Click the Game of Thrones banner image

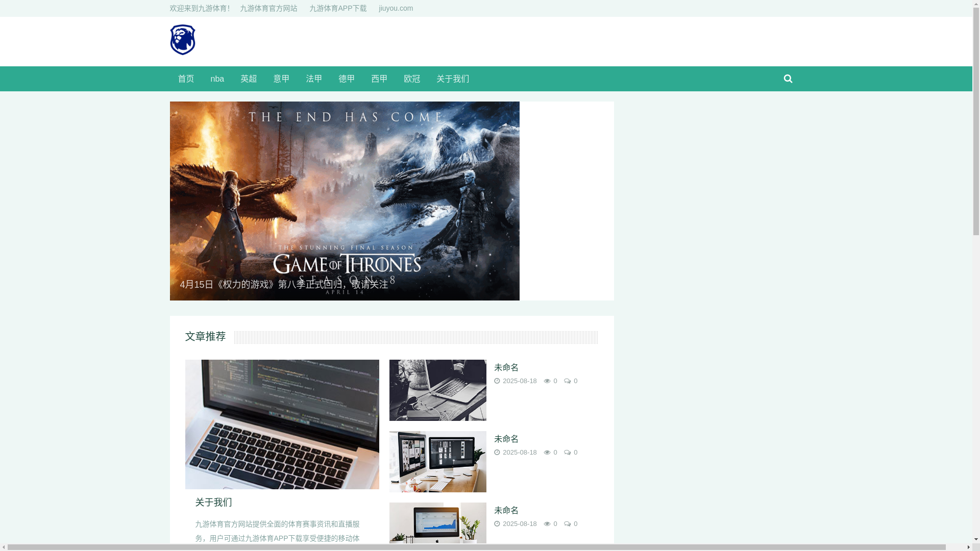(x=345, y=201)
